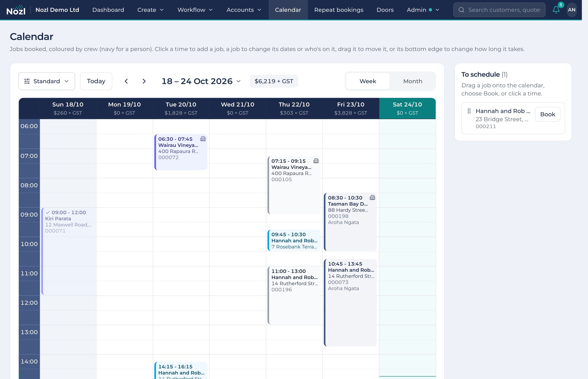Viewport: 588px width, 379px height.
Task: Expand the Workflow menu
Action: pos(195,10)
